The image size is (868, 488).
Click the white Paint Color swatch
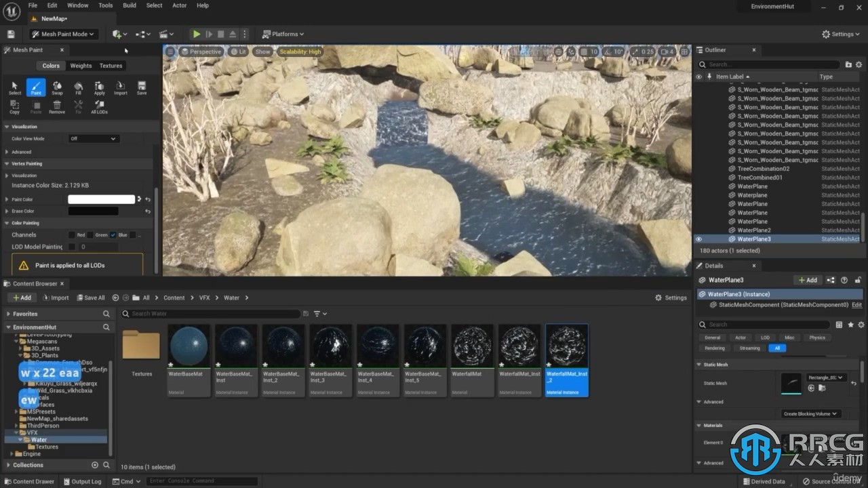(x=102, y=199)
